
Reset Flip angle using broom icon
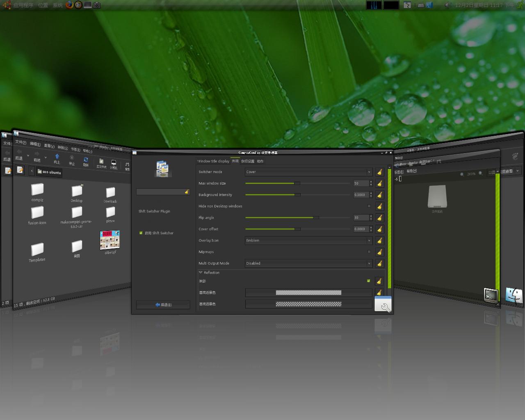[379, 218]
